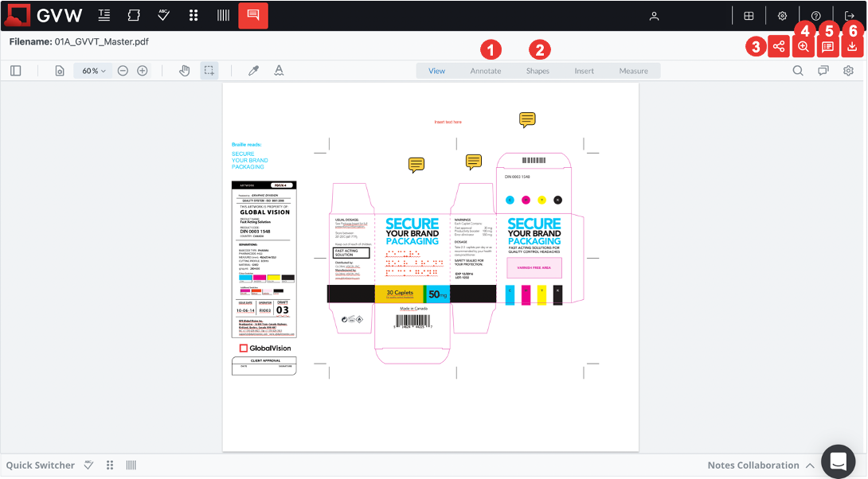The image size is (868, 479).
Task: Select the eyedropper color picker tool
Action: coord(254,71)
